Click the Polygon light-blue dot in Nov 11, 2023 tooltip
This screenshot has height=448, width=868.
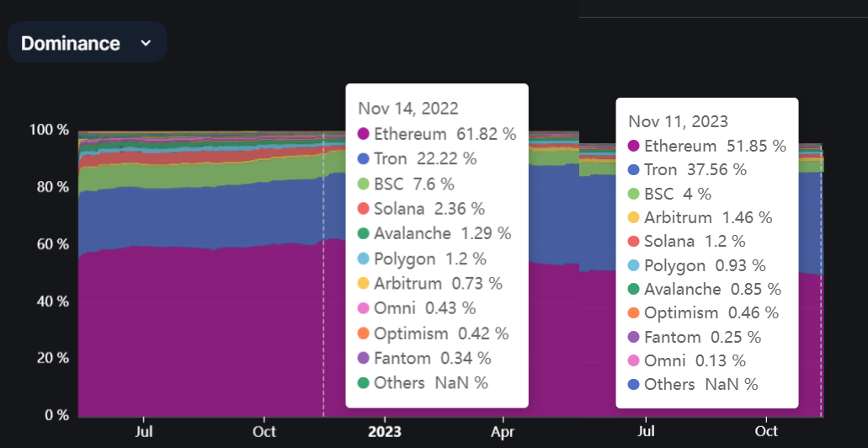pyautogui.click(x=634, y=266)
